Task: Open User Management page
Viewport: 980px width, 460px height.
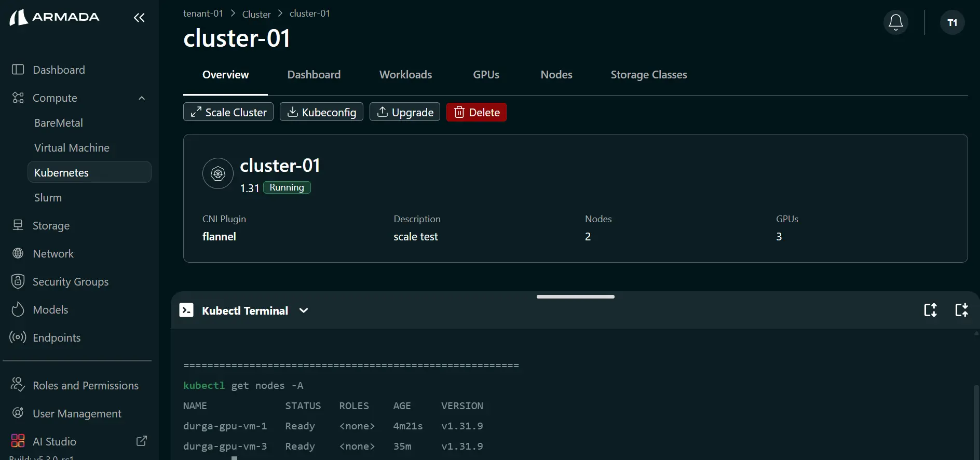Action: point(77,414)
